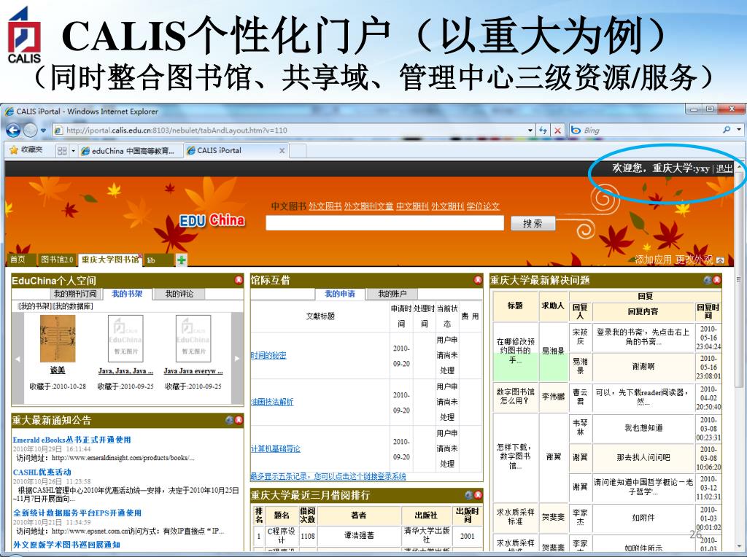This screenshot has height=560, width=747.
Task: Click the page refresh icon
Action: point(543,130)
